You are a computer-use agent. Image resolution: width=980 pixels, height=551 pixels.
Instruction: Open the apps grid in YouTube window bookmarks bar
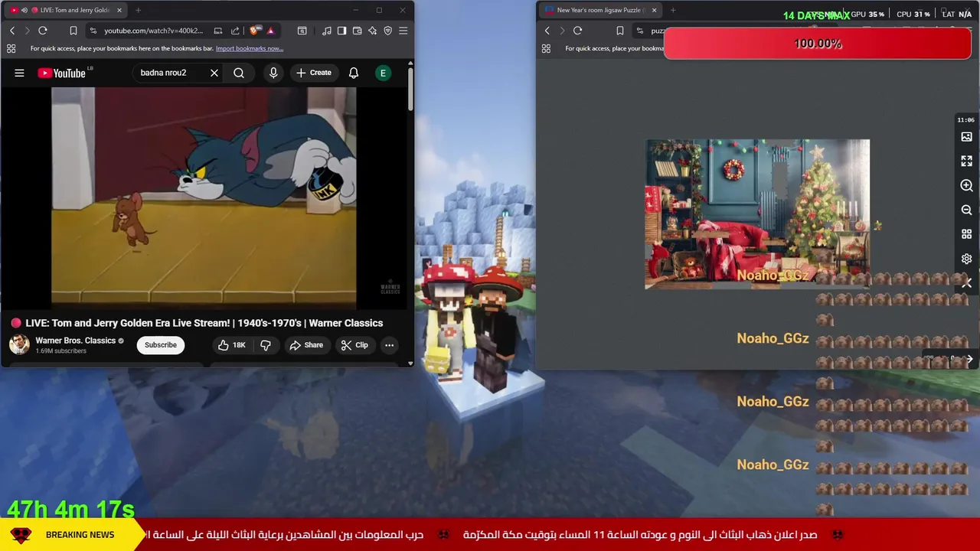coord(11,48)
